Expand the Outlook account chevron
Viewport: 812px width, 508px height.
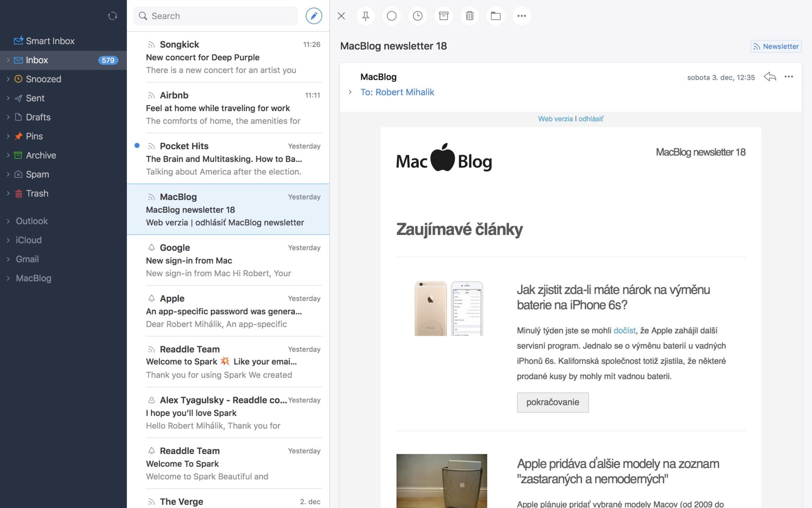(x=8, y=221)
